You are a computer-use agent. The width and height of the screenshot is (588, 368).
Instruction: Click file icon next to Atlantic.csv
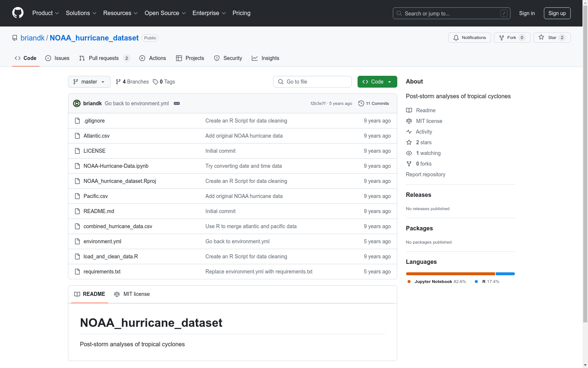point(77,136)
